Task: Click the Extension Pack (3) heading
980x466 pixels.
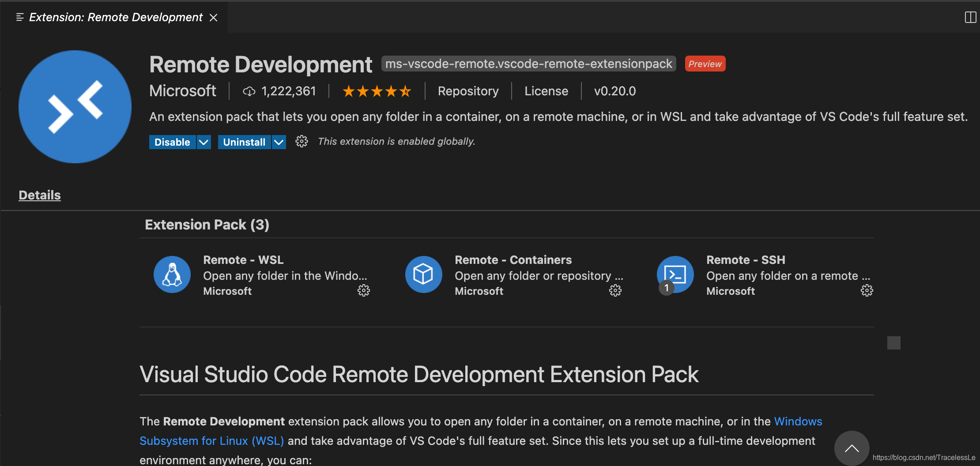Action: (x=207, y=225)
